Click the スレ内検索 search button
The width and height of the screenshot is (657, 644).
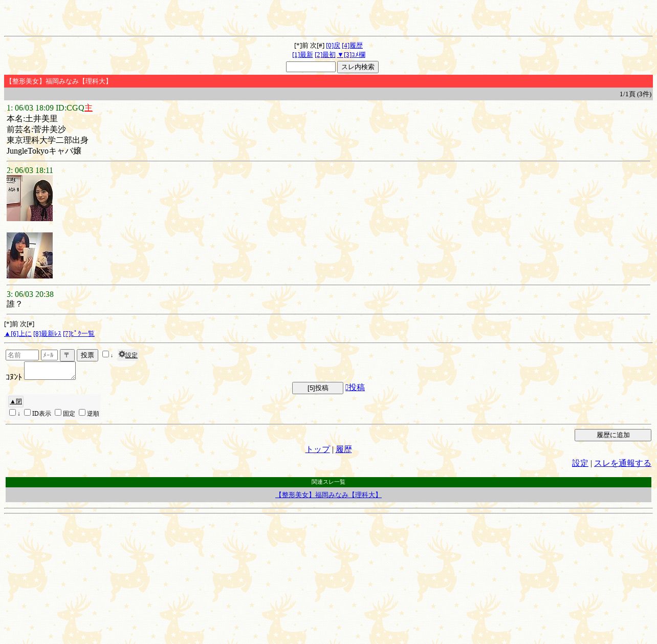(x=358, y=67)
